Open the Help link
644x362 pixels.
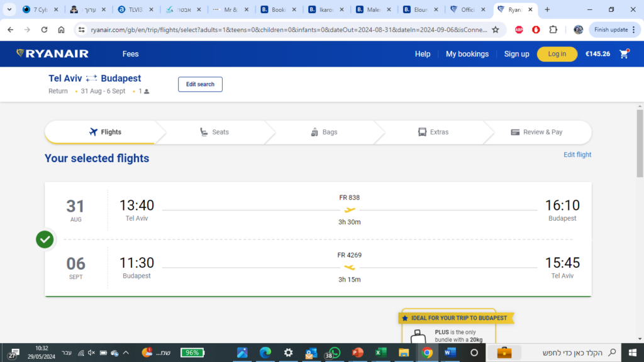pos(422,54)
